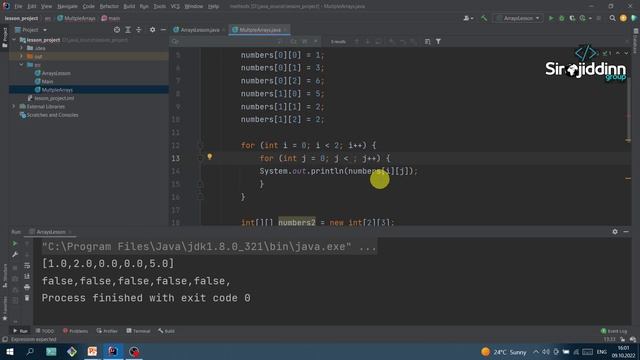Click the print icon in Run console
The width and height of the screenshot is (640, 360).
click(x=27, y=287)
